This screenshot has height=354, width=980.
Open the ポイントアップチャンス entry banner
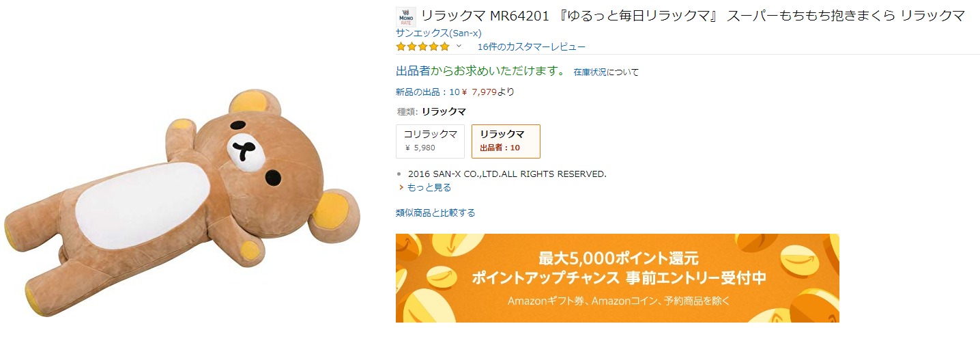click(x=618, y=278)
